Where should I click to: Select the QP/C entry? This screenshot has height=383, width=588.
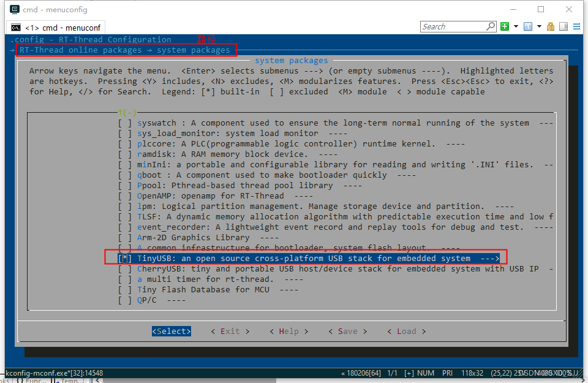147,300
